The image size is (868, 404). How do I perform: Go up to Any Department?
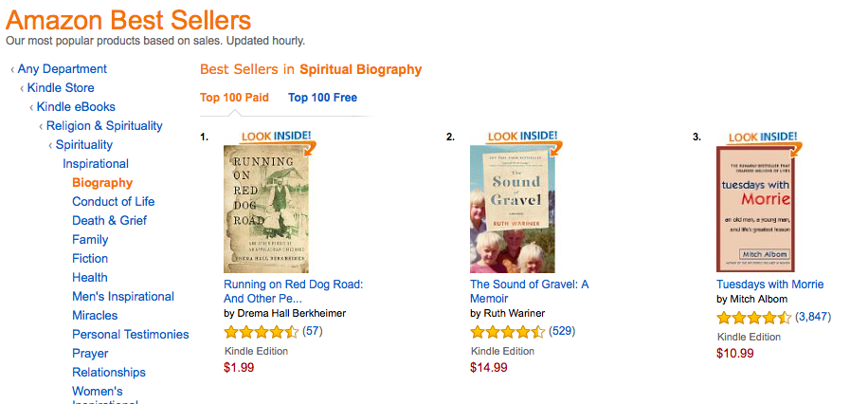pyautogui.click(x=62, y=69)
